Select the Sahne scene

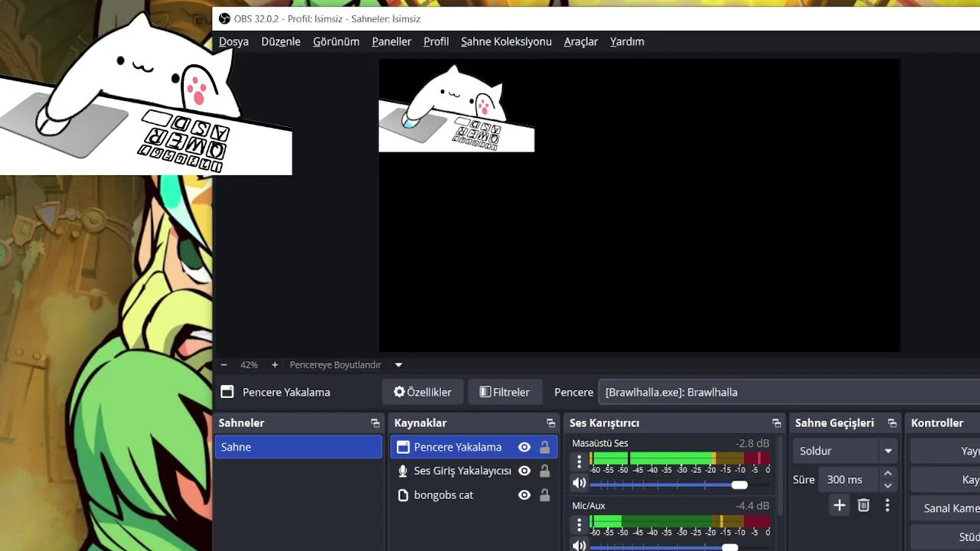299,447
